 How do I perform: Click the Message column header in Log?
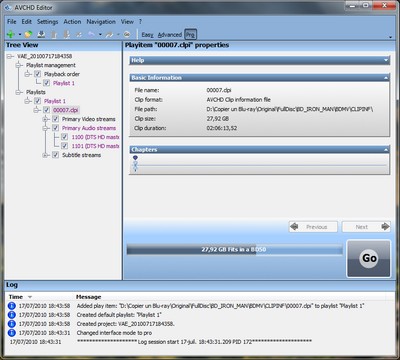pos(88,297)
